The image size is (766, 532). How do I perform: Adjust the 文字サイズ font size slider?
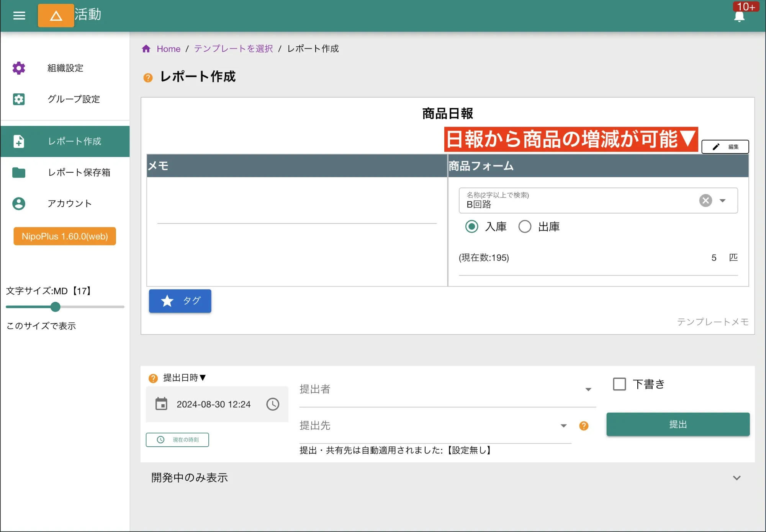point(56,307)
